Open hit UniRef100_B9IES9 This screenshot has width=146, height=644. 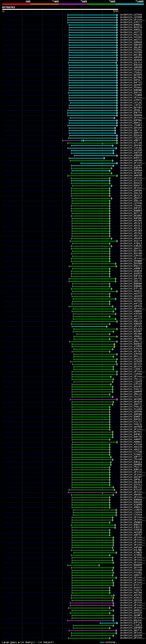tap(131, 27)
